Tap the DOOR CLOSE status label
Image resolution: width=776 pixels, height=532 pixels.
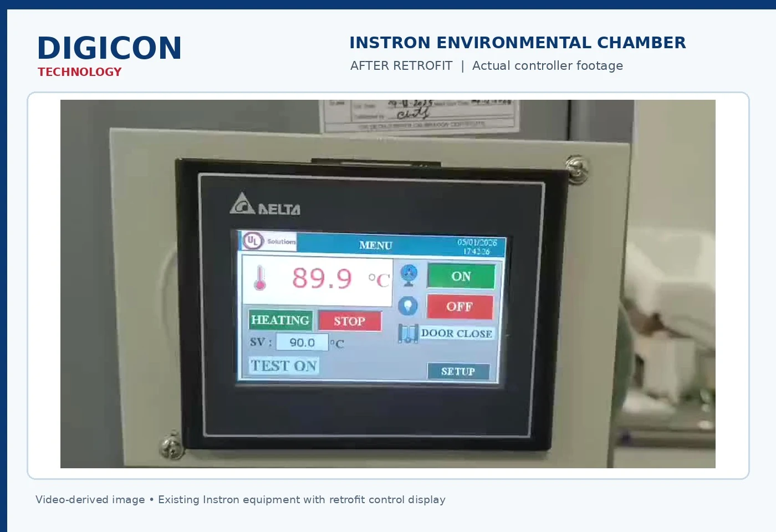(457, 333)
